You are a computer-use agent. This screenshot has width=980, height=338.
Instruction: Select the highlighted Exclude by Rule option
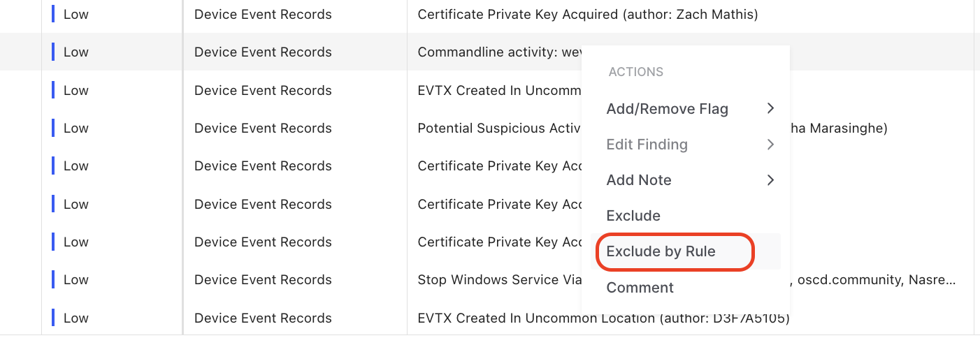click(x=661, y=251)
